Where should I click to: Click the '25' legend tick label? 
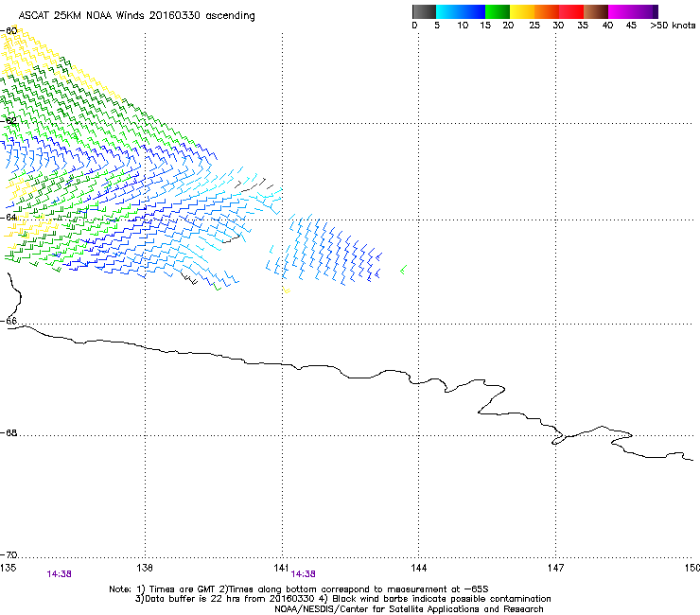click(534, 26)
